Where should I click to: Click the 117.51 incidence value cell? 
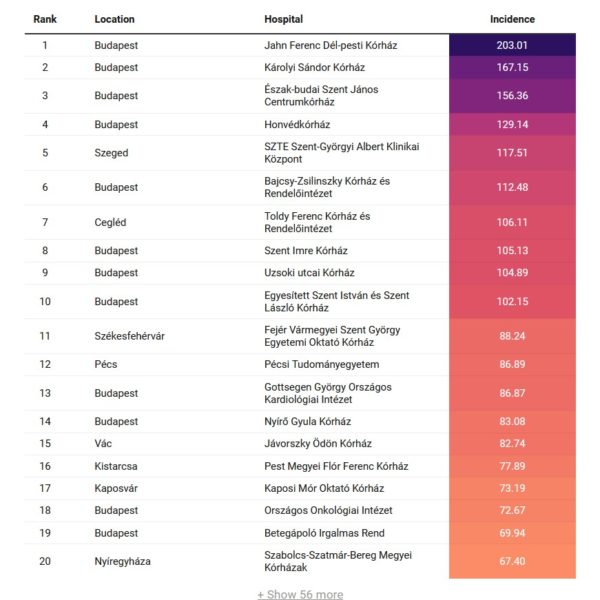(x=512, y=153)
